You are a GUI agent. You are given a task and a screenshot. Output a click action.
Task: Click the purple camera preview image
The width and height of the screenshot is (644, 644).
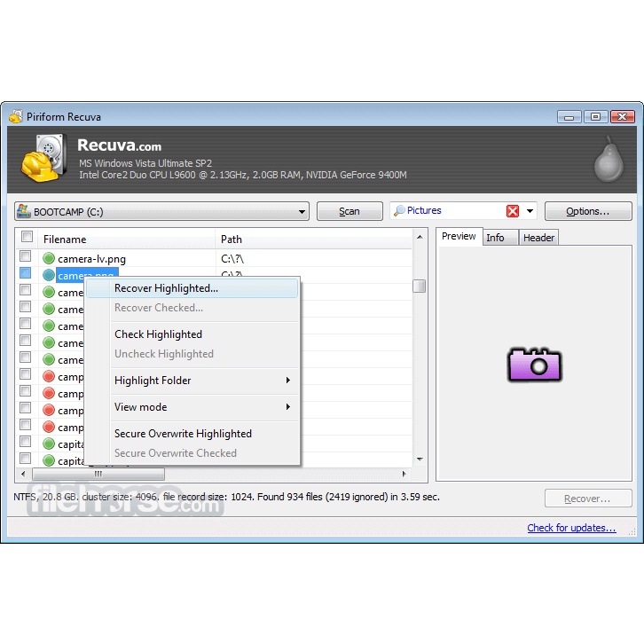534,365
